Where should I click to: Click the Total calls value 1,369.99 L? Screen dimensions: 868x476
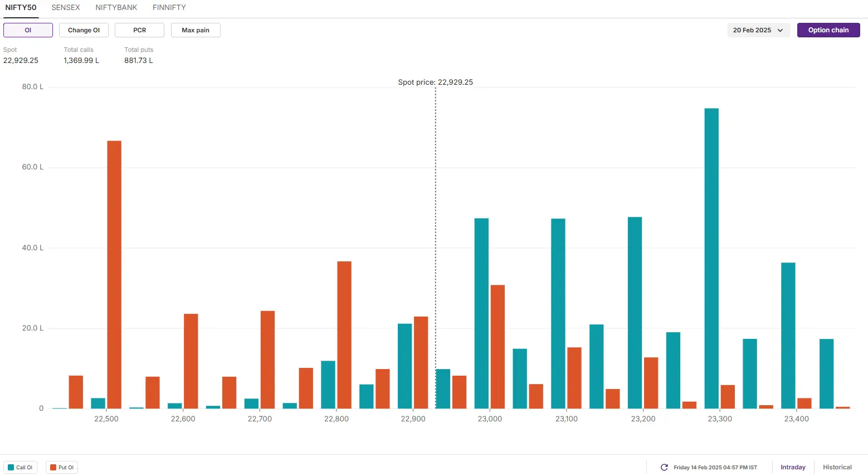click(81, 60)
